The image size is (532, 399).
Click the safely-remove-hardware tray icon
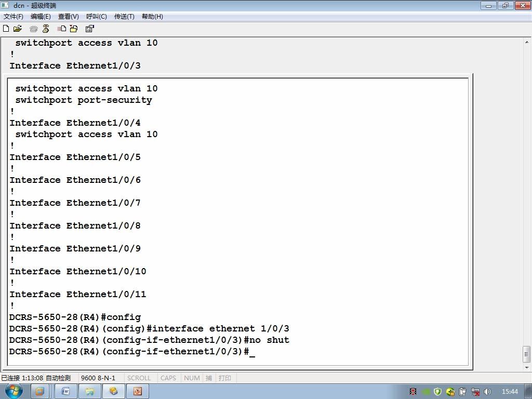click(x=463, y=392)
